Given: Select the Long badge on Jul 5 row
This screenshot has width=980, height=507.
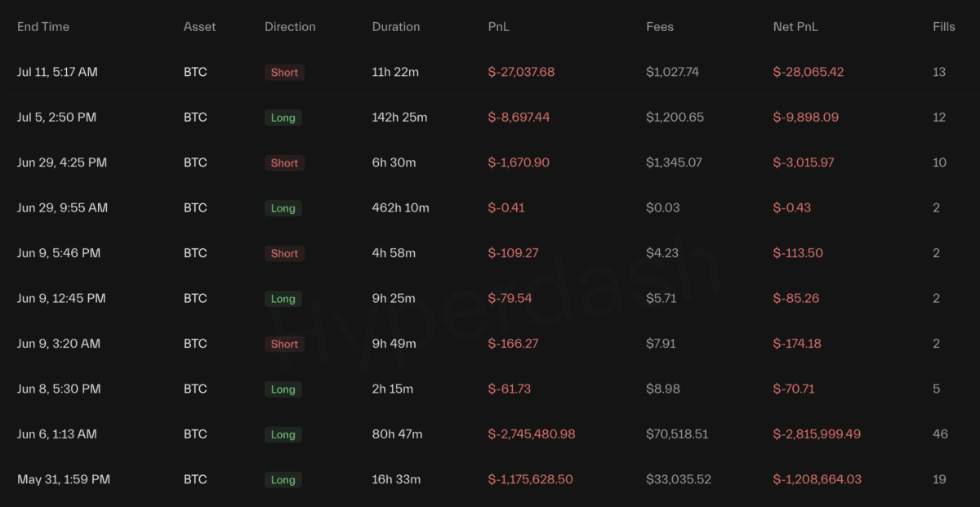Looking at the screenshot, I should click(x=283, y=118).
